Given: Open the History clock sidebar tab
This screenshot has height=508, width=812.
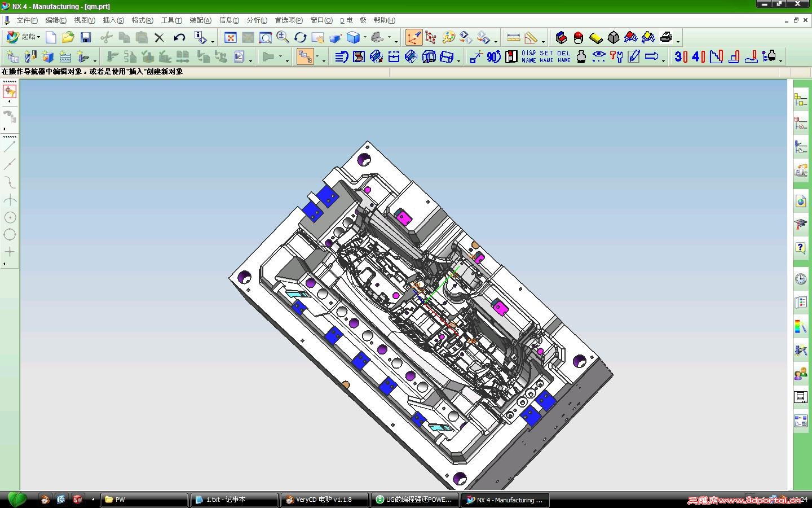Looking at the screenshot, I should pos(801,279).
